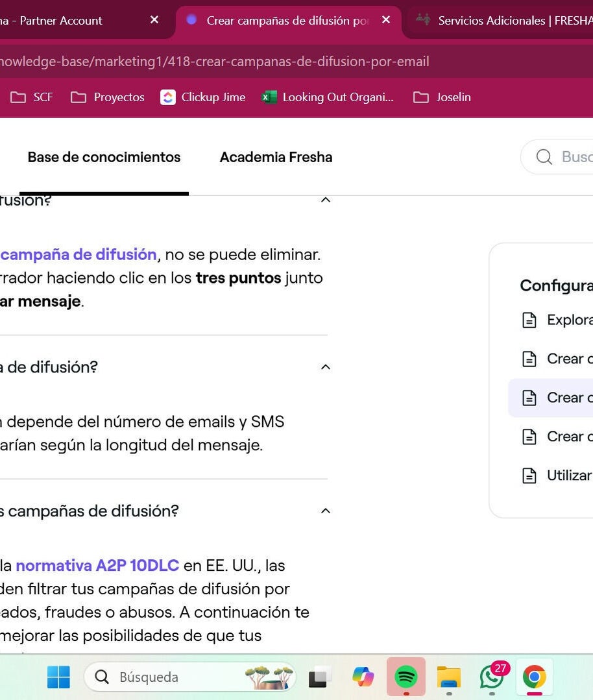Select the Base de conocimientos tab
The height and width of the screenshot is (700, 593).
pyautogui.click(x=104, y=157)
